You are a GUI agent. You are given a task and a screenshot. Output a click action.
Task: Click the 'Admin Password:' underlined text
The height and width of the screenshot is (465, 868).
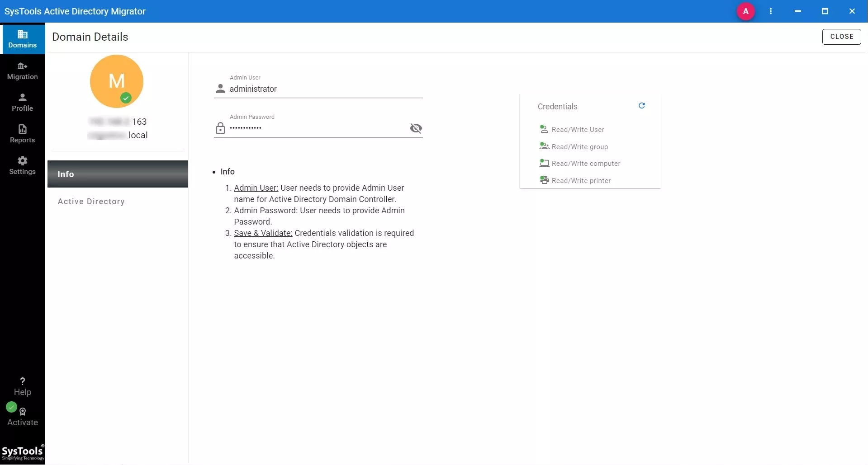[266, 211]
